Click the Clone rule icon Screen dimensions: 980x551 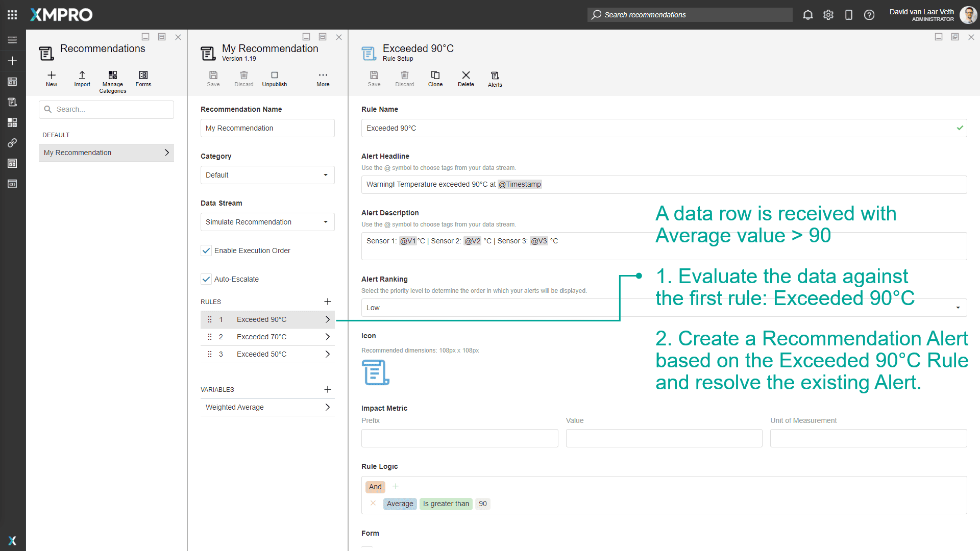(x=435, y=78)
